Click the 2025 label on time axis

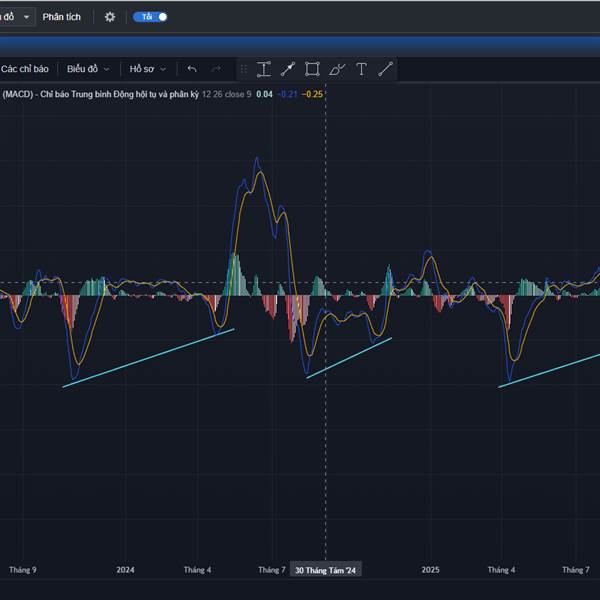pyautogui.click(x=430, y=569)
